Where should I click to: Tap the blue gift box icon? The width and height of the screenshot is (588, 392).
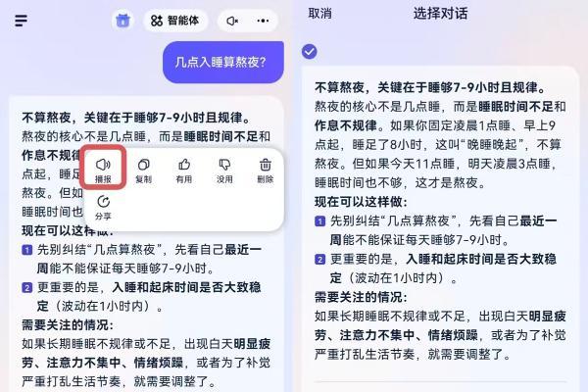point(122,21)
